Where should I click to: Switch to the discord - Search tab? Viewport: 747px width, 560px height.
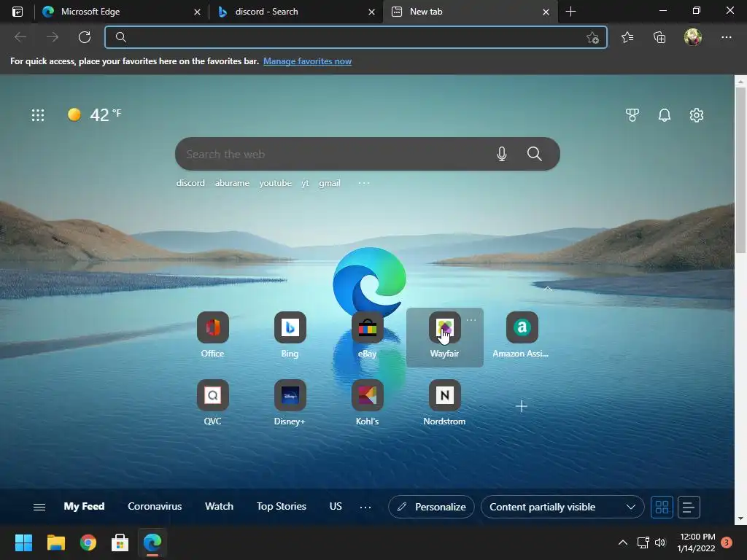[x=295, y=12]
